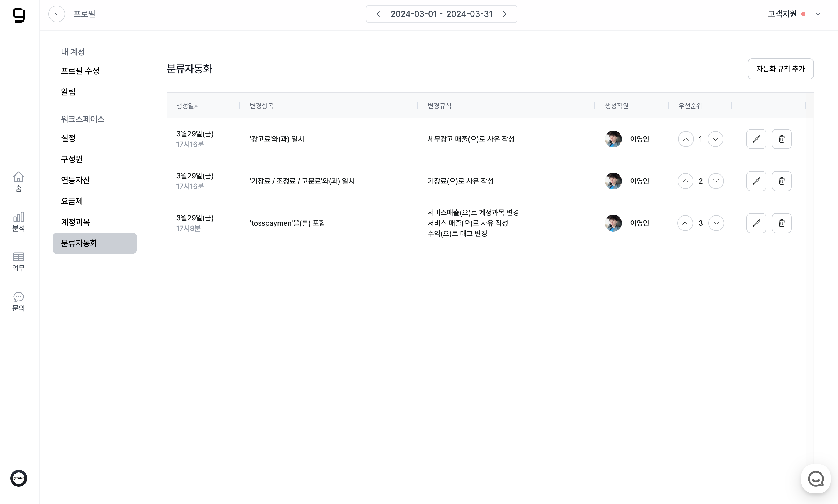The width and height of the screenshot is (838, 504).
Task: Go to 분석 in the sidebar
Action: click(19, 222)
